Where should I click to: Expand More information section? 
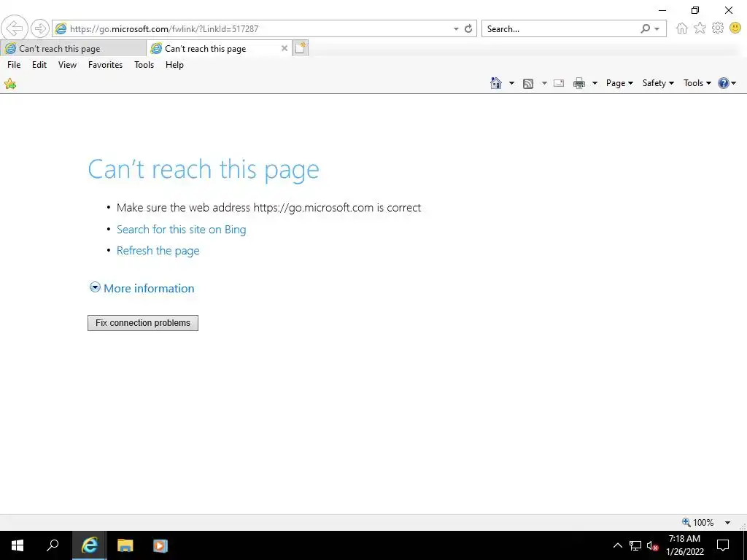click(142, 288)
